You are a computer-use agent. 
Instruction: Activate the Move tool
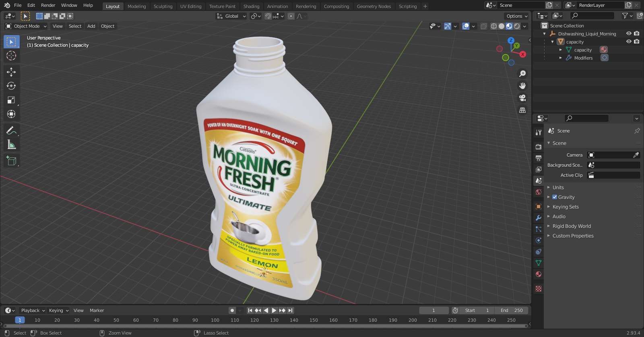tap(11, 72)
